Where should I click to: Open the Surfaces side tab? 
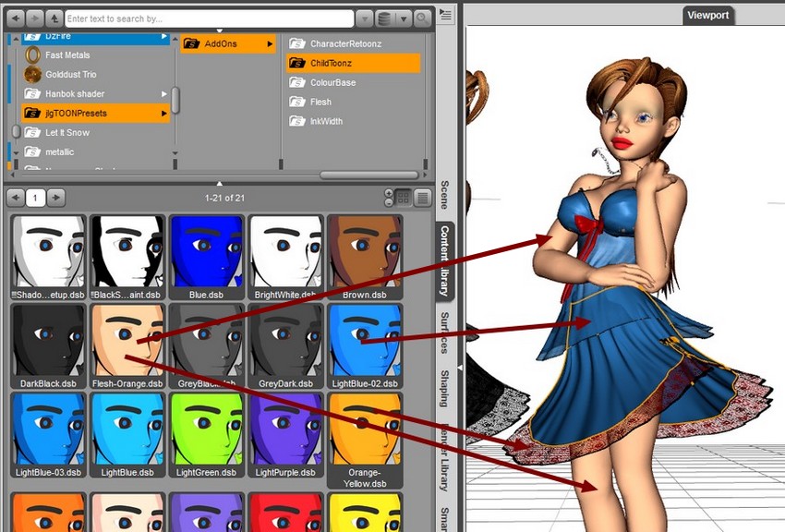pyautogui.click(x=444, y=332)
